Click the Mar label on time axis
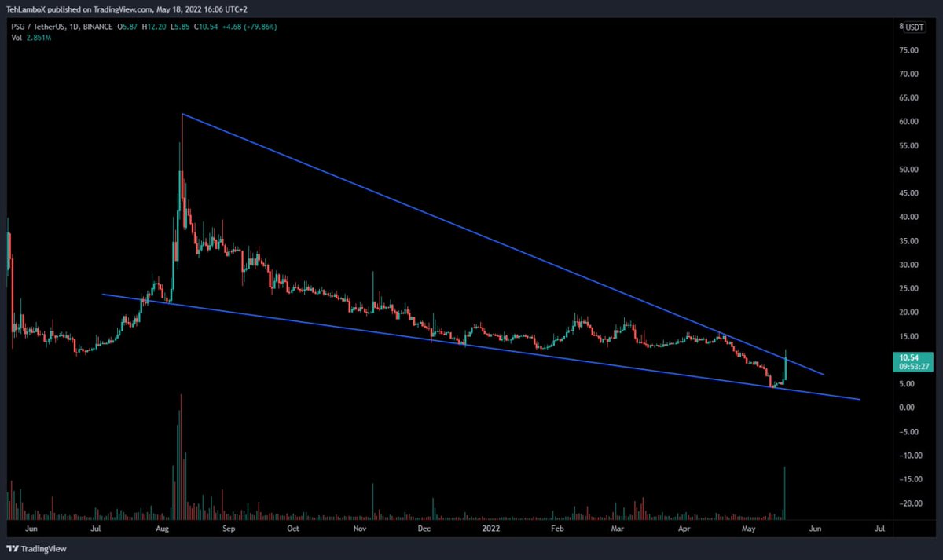The width and height of the screenshot is (943, 560). [x=617, y=529]
